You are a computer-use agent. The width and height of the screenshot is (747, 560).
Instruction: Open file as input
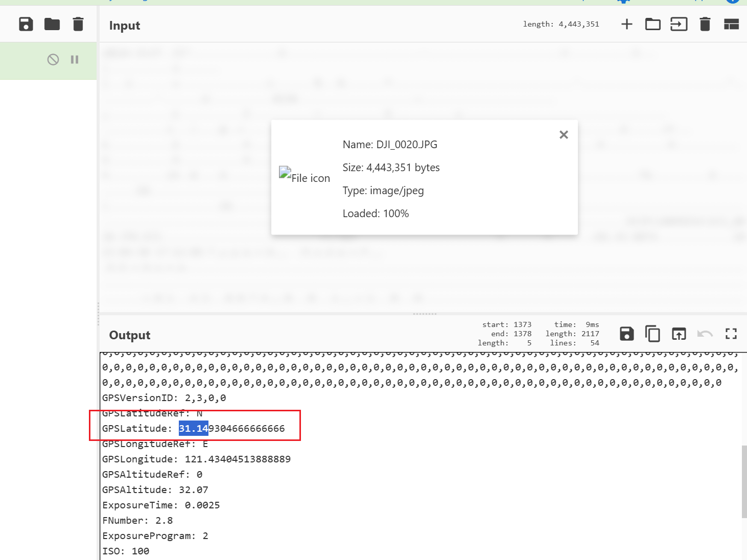(679, 24)
